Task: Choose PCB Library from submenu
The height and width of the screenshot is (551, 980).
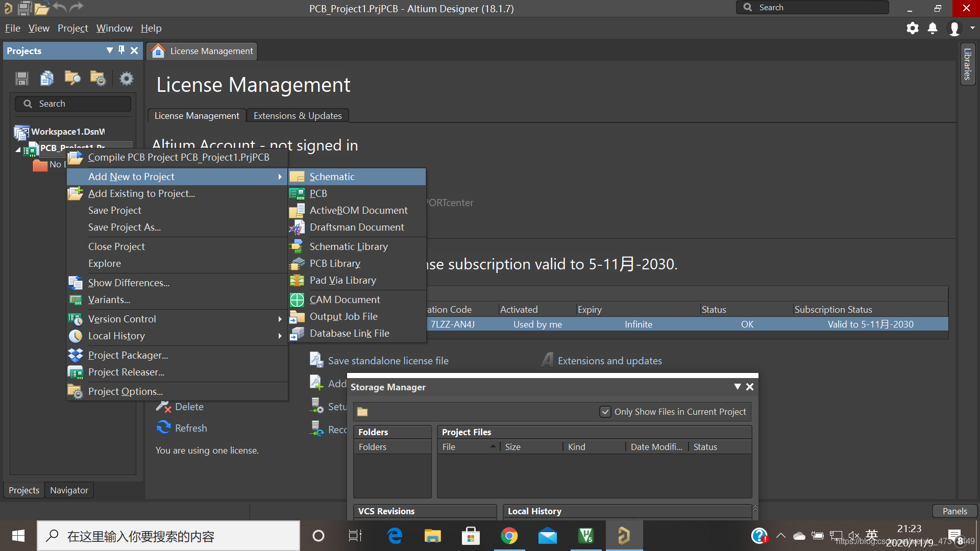Action: [335, 263]
